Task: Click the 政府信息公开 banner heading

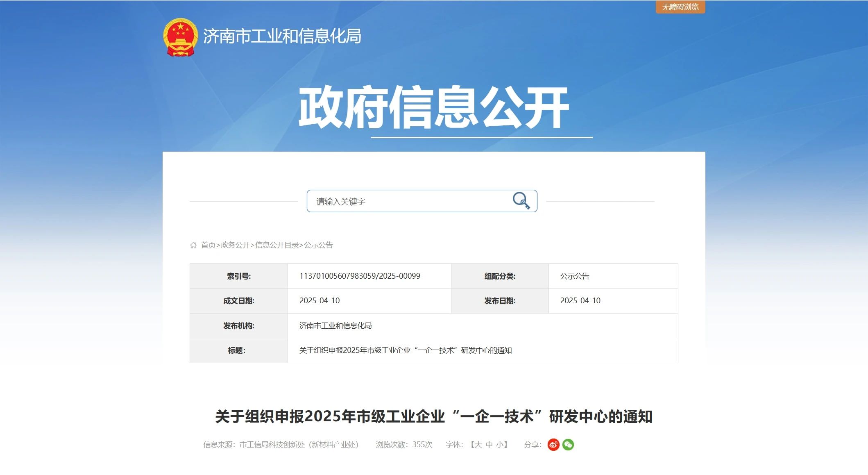Action: [x=433, y=107]
